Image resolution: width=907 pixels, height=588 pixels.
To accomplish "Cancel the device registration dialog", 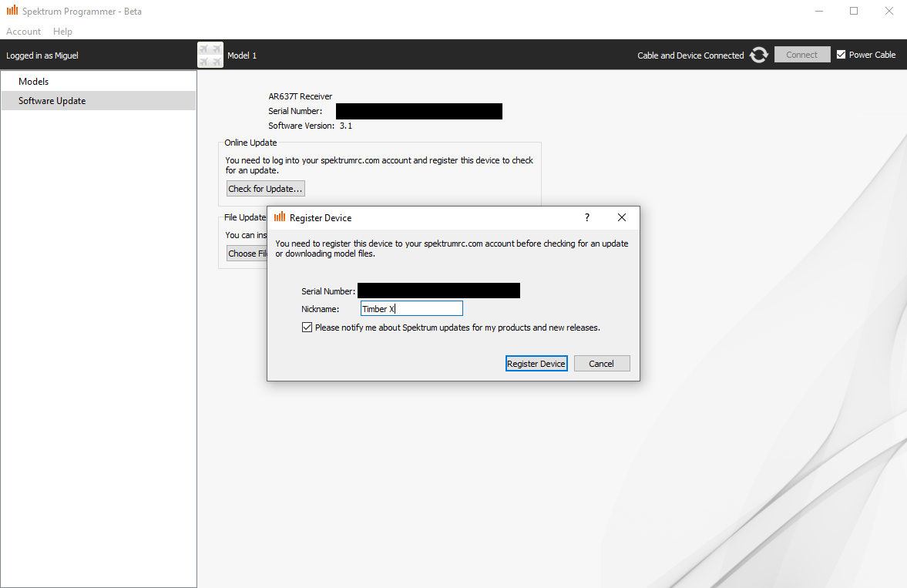I will [601, 364].
